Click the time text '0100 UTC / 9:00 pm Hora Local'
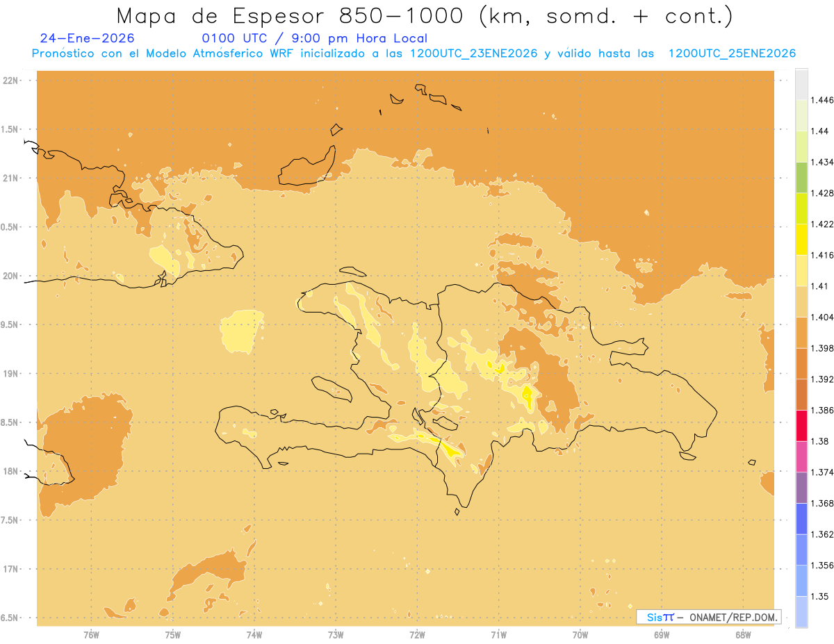Screen dimensions: 834x644 [x=315, y=38]
